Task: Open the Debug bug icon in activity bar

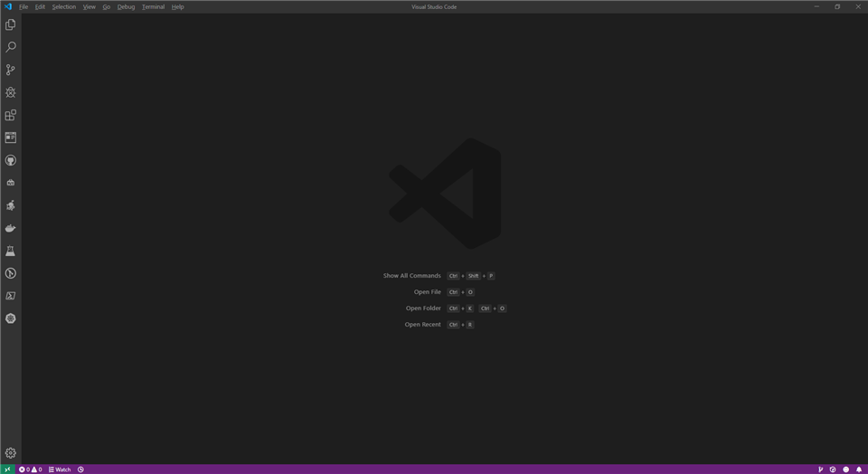Action: pos(11,92)
